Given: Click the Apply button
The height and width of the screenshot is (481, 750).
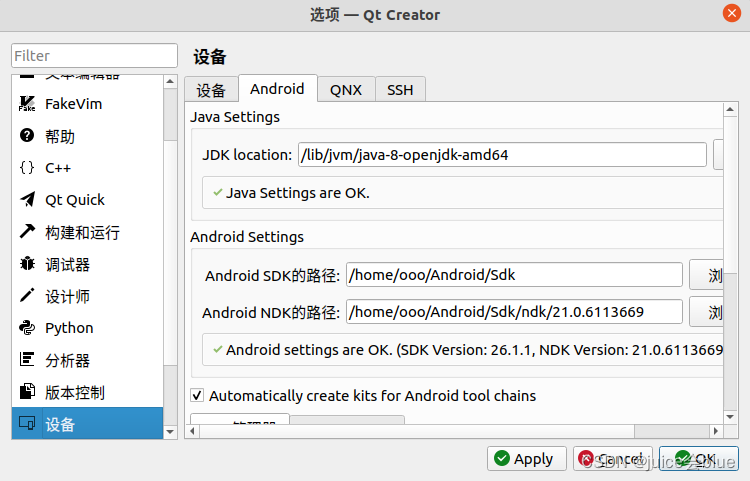Looking at the screenshot, I should click(527, 459).
